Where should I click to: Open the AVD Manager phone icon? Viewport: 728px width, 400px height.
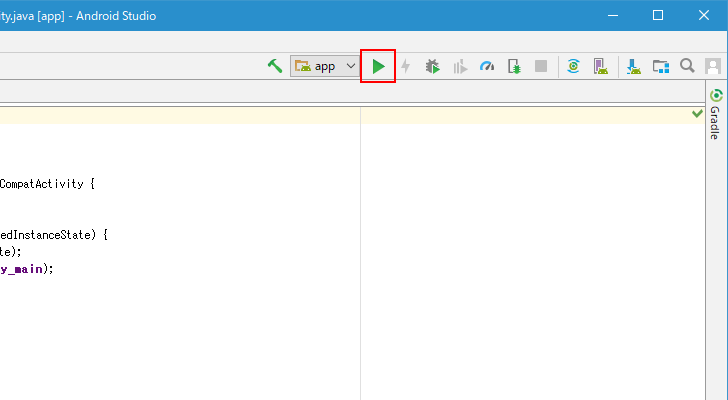tap(601, 66)
